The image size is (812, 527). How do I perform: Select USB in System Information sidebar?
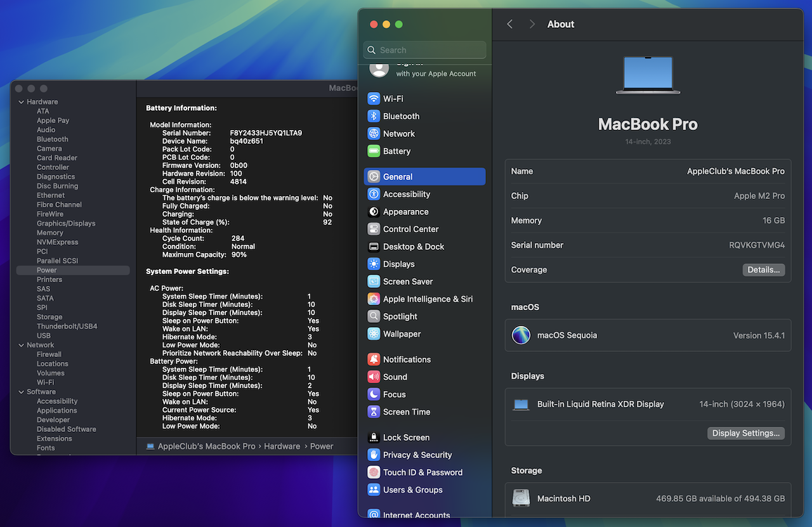pyautogui.click(x=44, y=336)
